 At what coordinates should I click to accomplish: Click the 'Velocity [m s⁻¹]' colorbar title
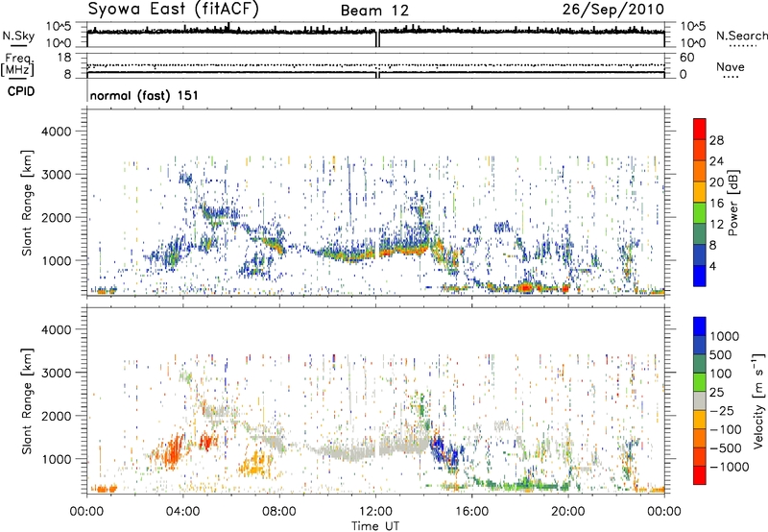pos(758,400)
